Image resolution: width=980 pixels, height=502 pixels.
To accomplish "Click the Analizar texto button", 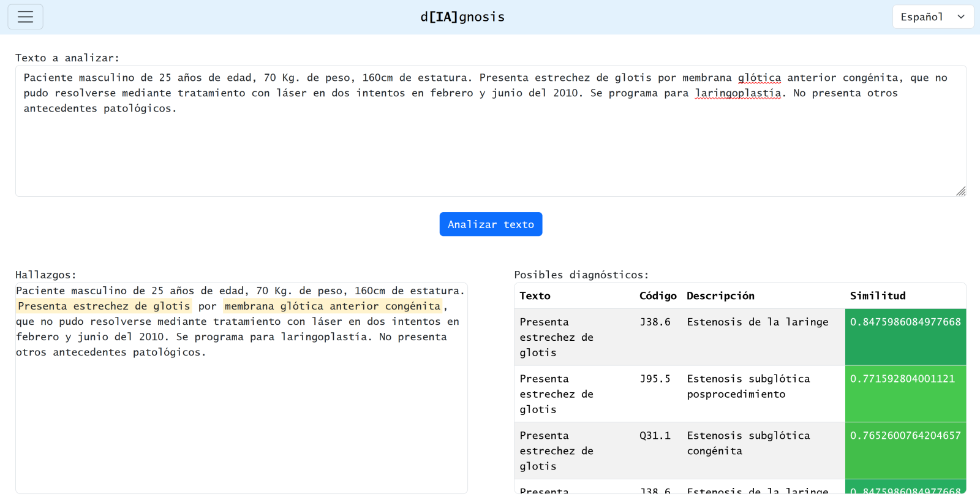I will click(491, 224).
